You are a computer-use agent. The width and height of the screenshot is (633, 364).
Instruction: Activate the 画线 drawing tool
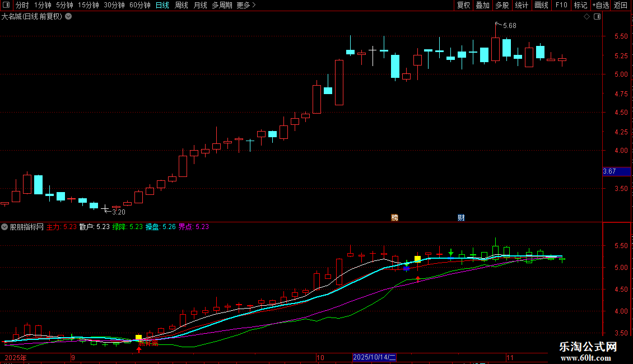pyautogui.click(x=541, y=5)
